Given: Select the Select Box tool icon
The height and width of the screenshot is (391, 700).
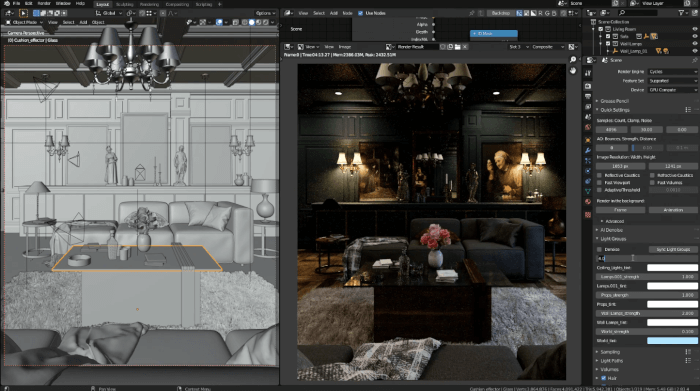Looking at the screenshot, I should (23, 13).
